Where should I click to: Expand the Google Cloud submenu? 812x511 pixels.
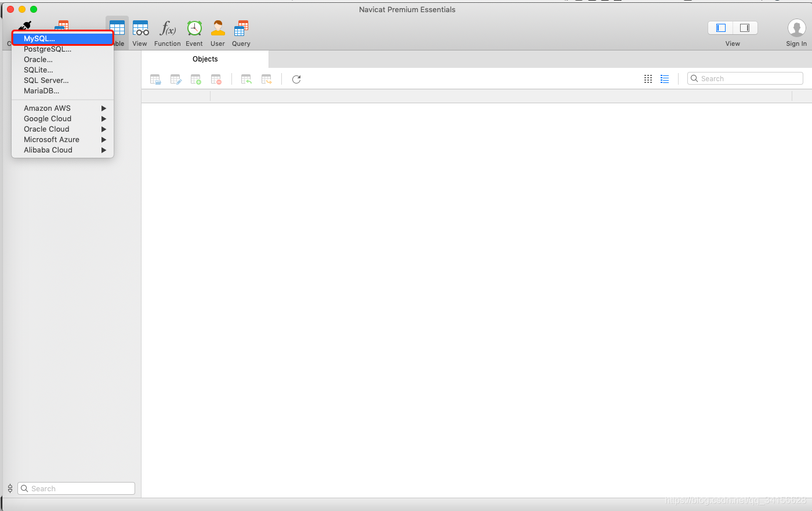coord(63,119)
